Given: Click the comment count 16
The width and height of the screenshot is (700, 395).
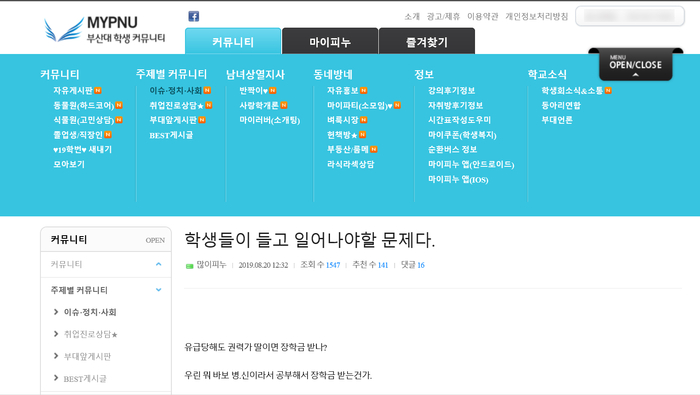Looking at the screenshot, I should pyautogui.click(x=421, y=265).
